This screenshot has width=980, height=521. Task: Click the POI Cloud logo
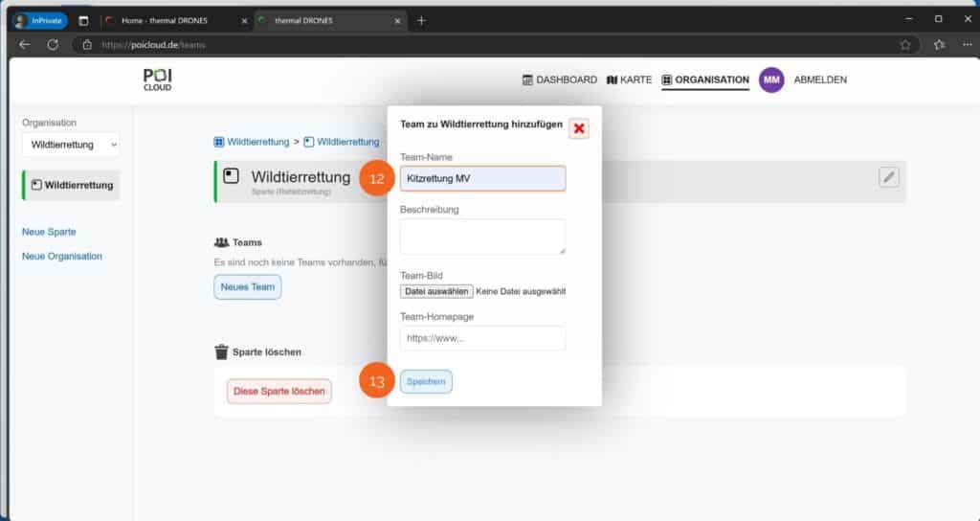(x=158, y=80)
